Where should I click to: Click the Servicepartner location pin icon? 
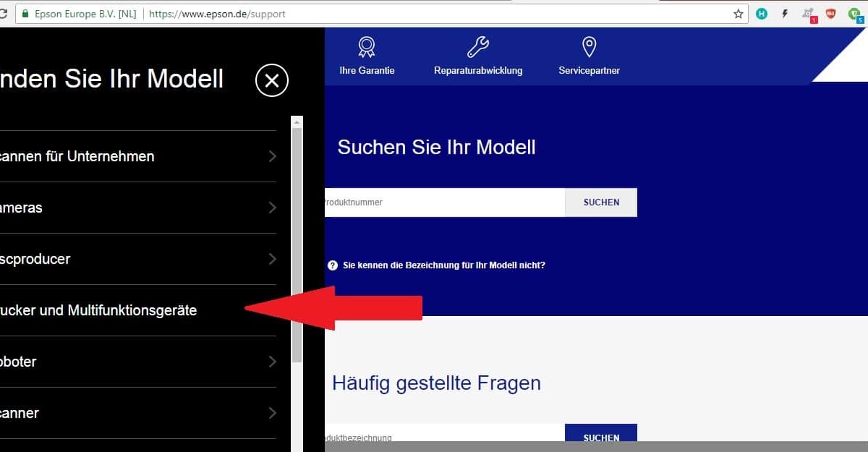pyautogui.click(x=589, y=48)
